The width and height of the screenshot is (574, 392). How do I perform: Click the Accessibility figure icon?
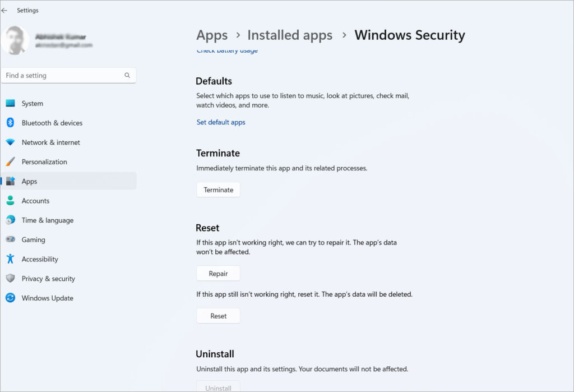(10, 259)
